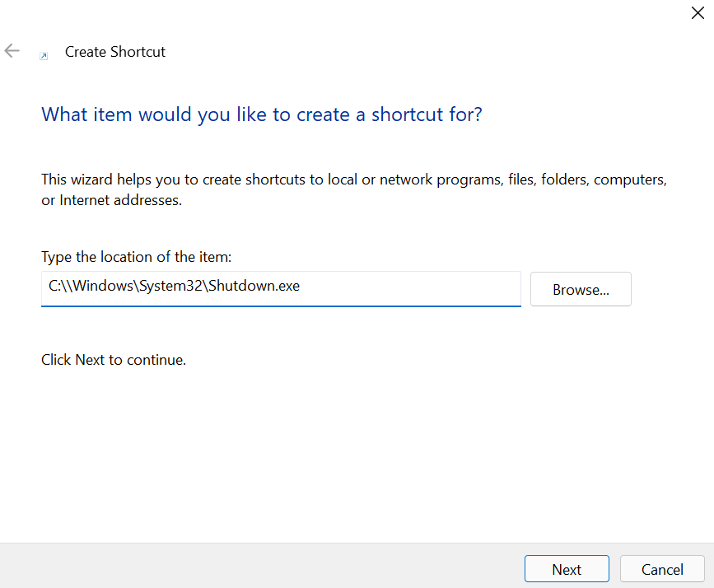Open the Browse... file picker
The image size is (714, 588).
point(581,289)
